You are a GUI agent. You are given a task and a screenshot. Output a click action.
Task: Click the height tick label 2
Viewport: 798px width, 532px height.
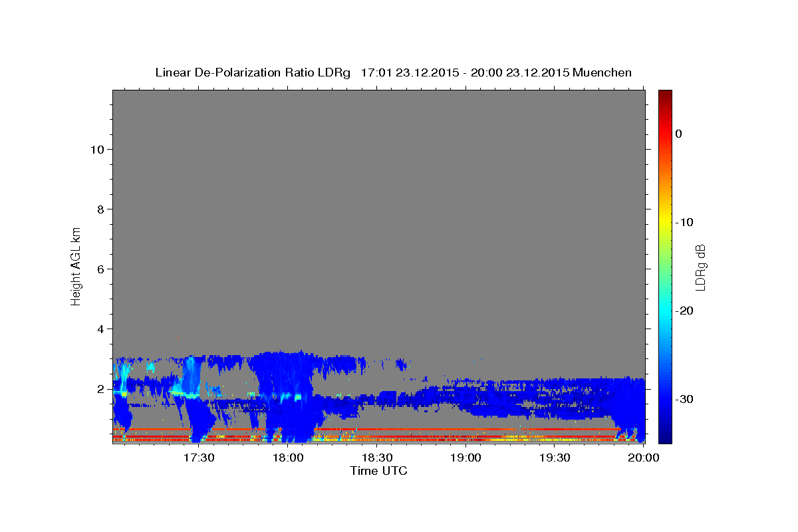(100, 389)
